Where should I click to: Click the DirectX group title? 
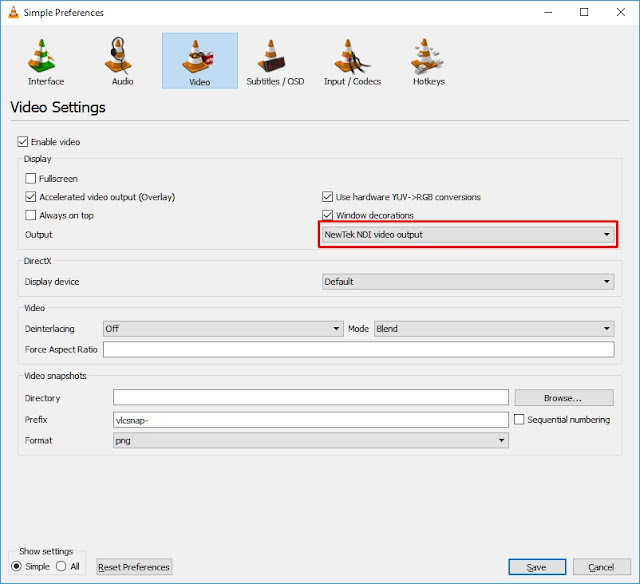click(x=38, y=261)
